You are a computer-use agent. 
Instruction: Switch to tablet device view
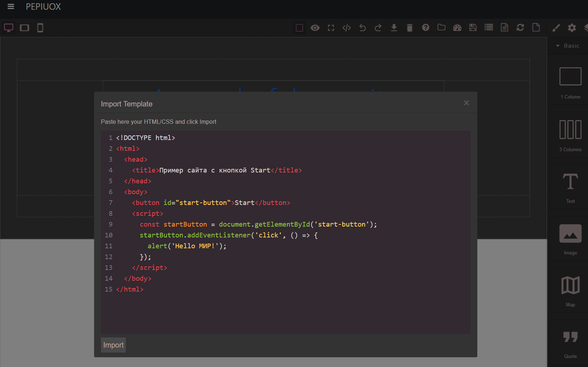24,27
